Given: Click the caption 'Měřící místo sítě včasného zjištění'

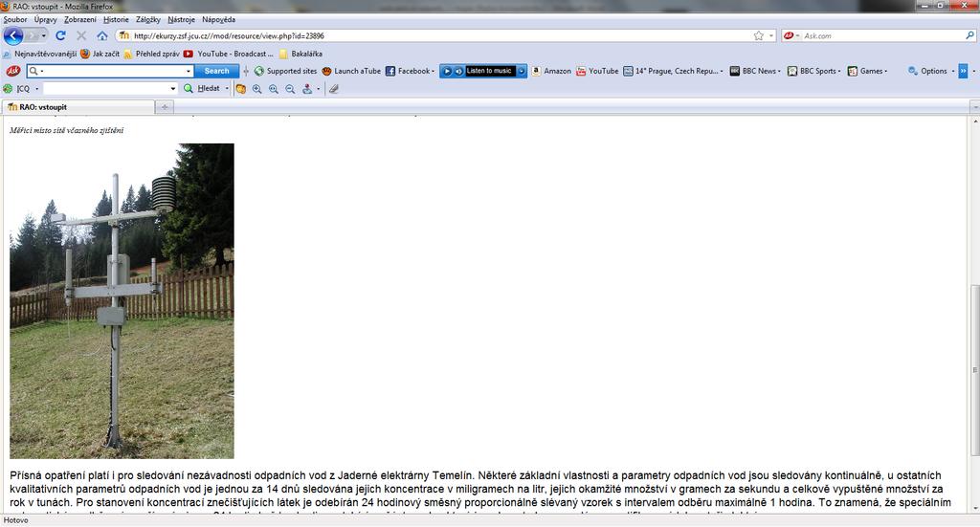Looking at the screenshot, I should click(x=67, y=130).
